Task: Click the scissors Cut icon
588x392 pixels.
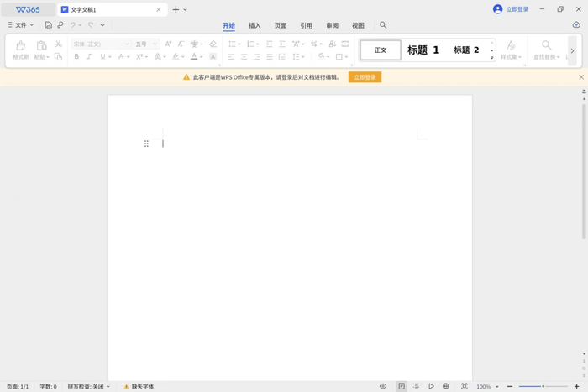Action: (58, 44)
